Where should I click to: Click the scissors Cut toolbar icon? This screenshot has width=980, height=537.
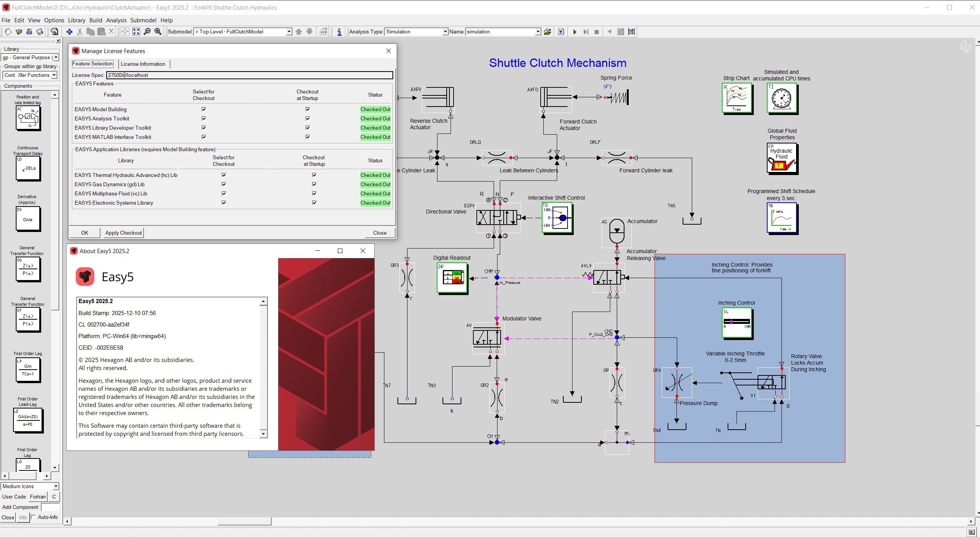coord(80,32)
